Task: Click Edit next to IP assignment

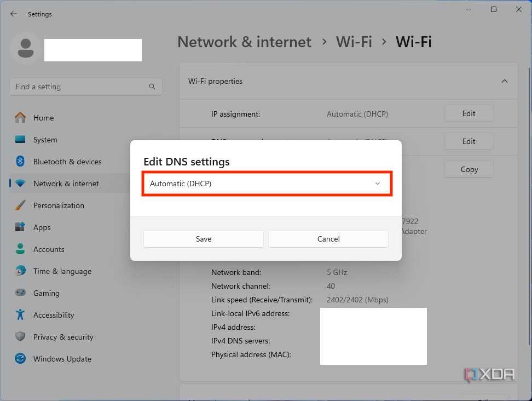Action: click(469, 113)
